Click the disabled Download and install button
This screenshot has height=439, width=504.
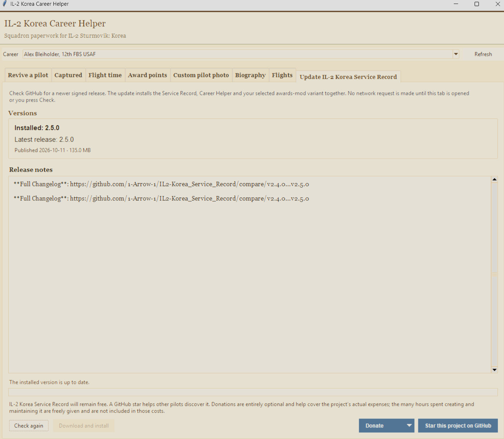[x=84, y=426]
